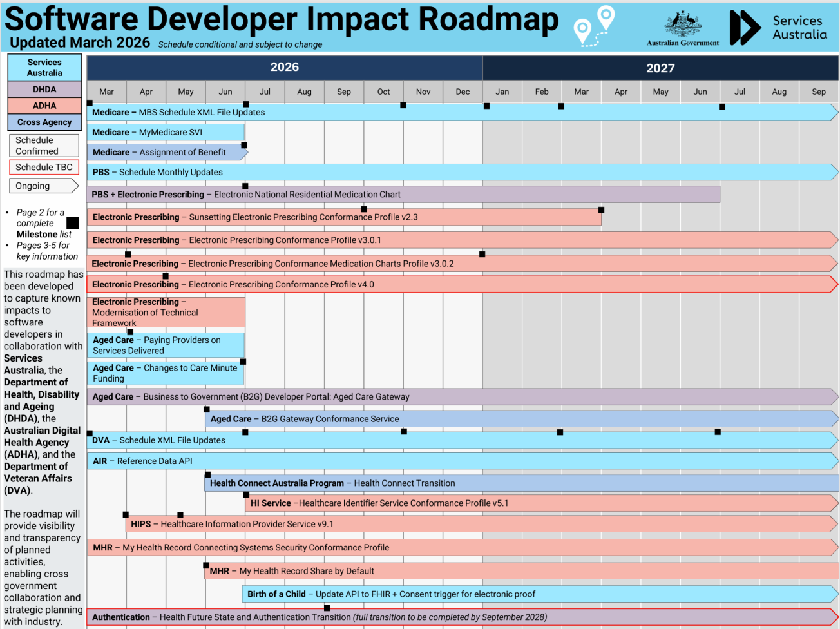
Task: Select B2G Developer Portal Aged Care Gateway bar
Action: point(463,396)
